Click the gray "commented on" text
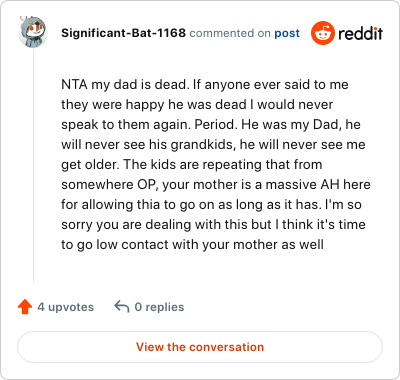The width and height of the screenshot is (400, 380). coord(230,33)
